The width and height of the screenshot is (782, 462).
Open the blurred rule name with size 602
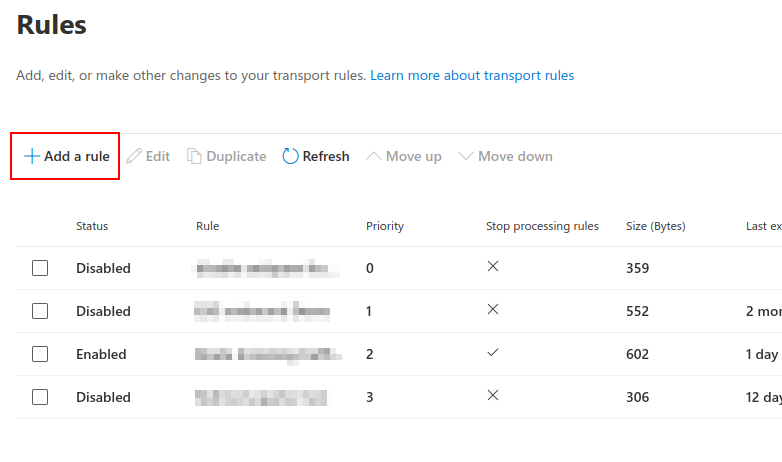point(268,354)
